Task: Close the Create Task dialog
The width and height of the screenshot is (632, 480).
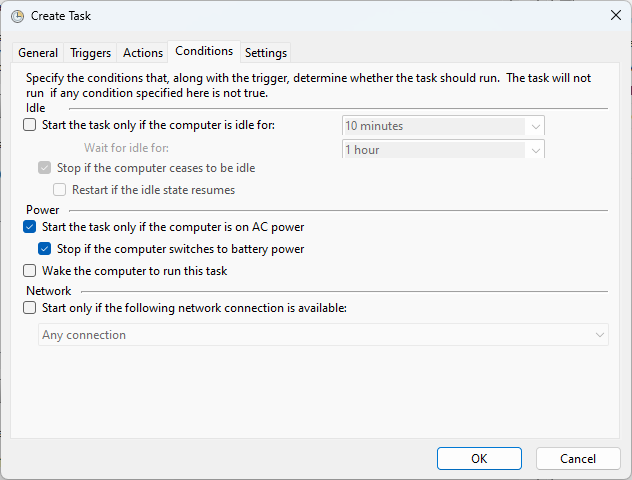Action: 614,15
